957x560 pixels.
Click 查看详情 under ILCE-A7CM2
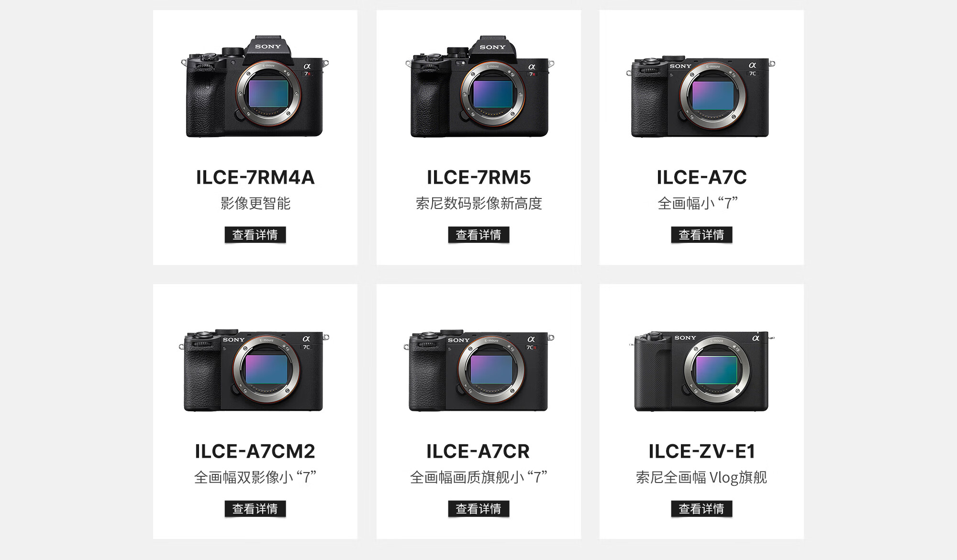tap(255, 509)
